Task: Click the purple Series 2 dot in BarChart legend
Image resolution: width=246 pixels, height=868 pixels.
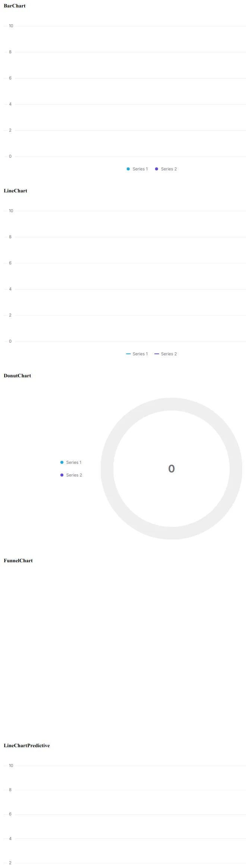Action: 157,169
